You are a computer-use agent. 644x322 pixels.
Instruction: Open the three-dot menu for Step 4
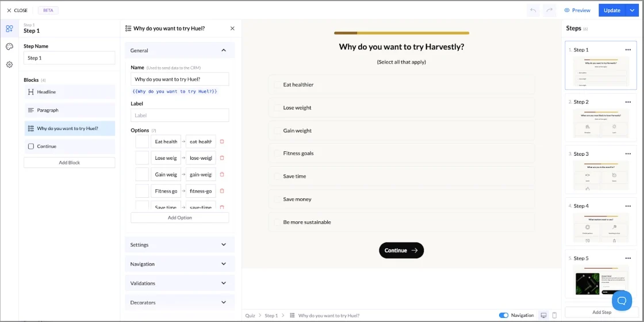coord(628,206)
